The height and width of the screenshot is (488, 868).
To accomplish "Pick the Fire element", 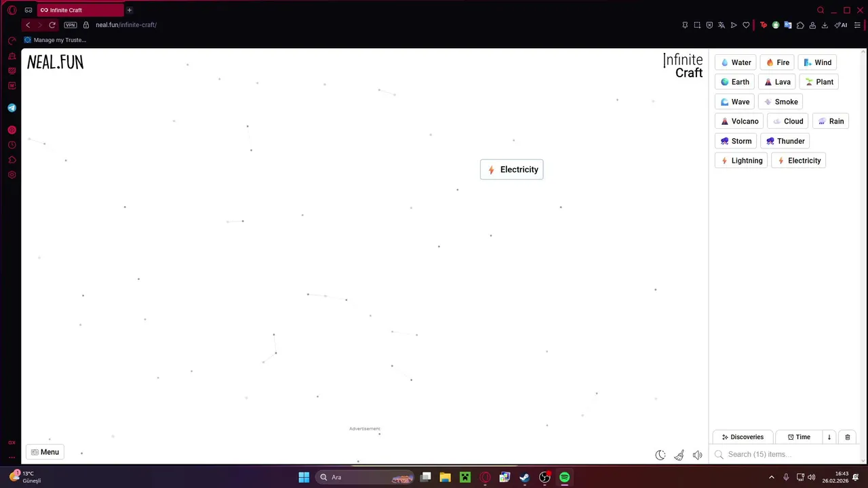I will (777, 62).
